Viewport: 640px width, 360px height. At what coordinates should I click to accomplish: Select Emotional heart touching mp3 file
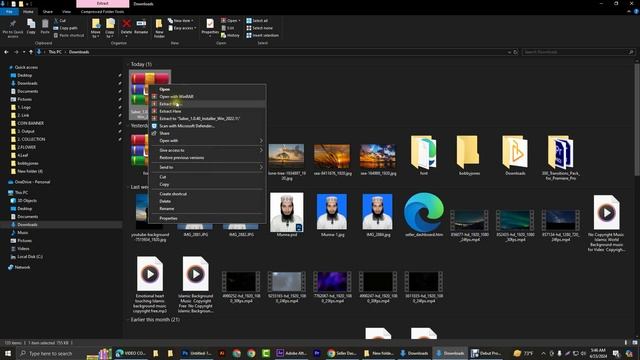[150, 285]
